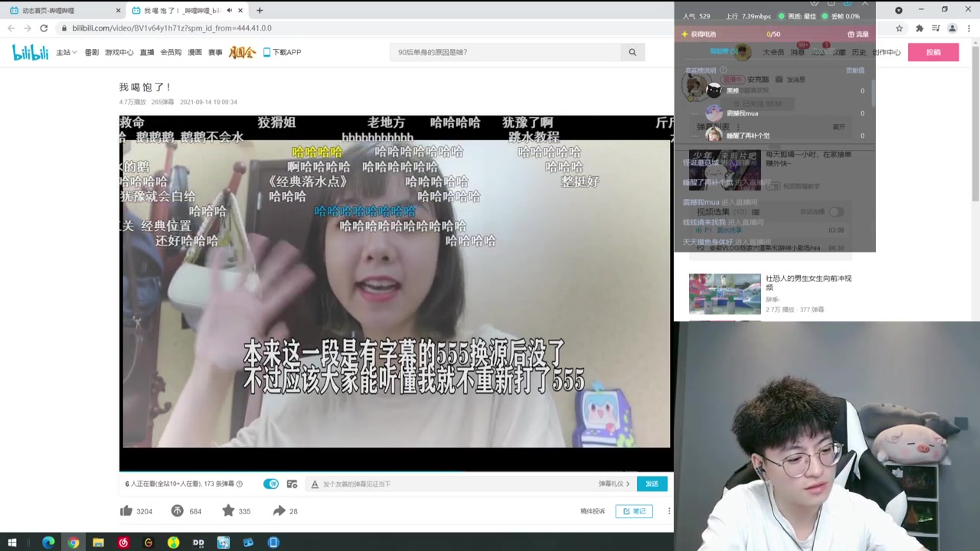Image resolution: width=980 pixels, height=551 pixels.
Task: Open DD app on taskbar
Action: (x=198, y=543)
